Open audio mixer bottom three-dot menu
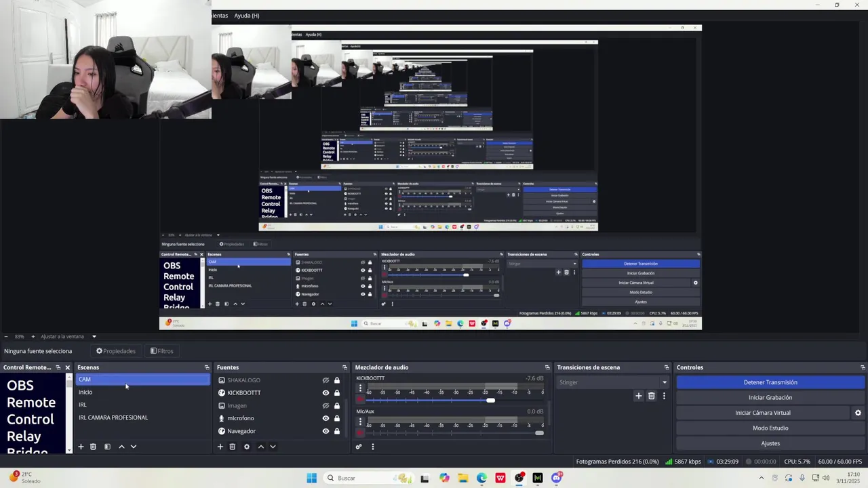Image resolution: width=868 pixels, height=488 pixels. tap(372, 447)
